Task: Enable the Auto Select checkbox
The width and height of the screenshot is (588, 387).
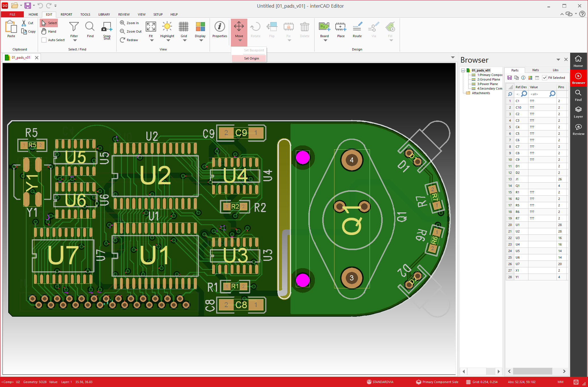Action: pyautogui.click(x=44, y=40)
